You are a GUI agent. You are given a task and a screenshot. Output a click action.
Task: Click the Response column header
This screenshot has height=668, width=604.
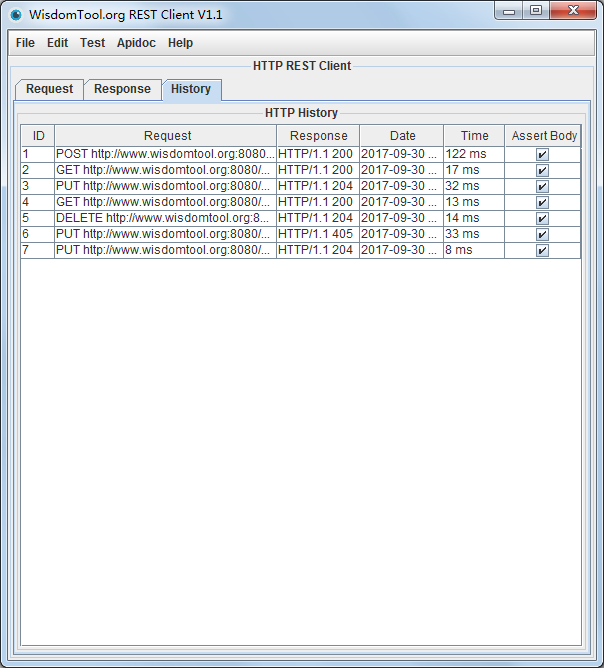click(x=318, y=135)
